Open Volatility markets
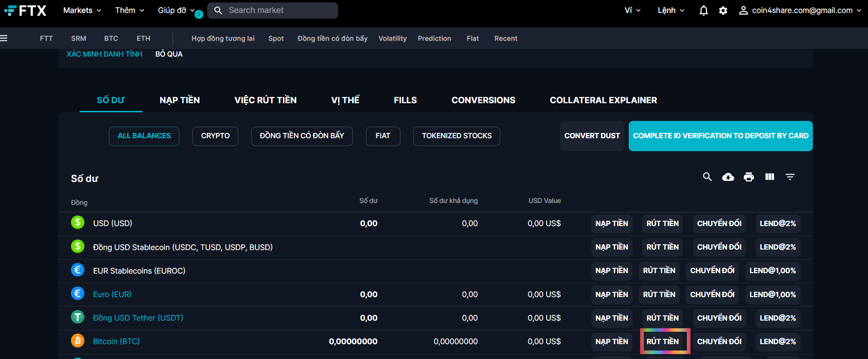The width and height of the screenshot is (868, 359). click(393, 38)
